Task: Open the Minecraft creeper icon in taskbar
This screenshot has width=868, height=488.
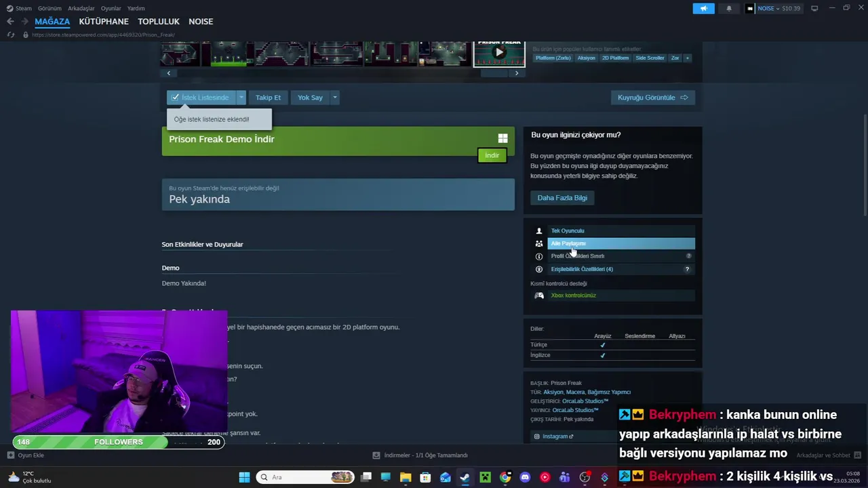Action: coord(486,477)
